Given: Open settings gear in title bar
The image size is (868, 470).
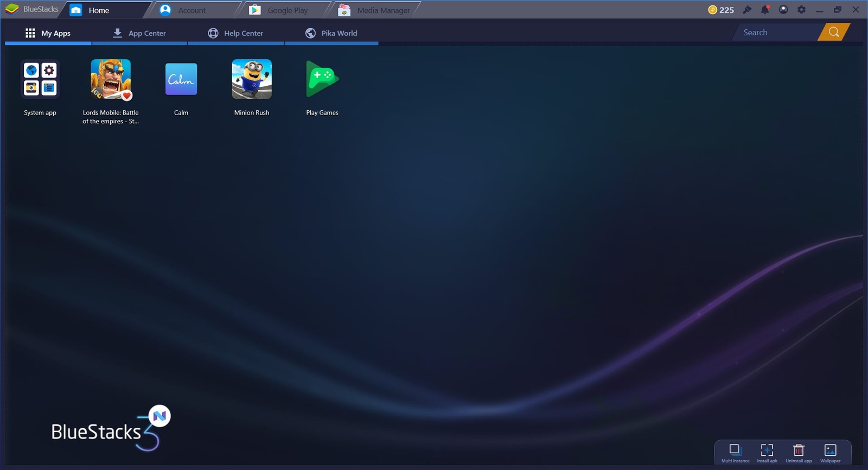Looking at the screenshot, I should tap(801, 9).
